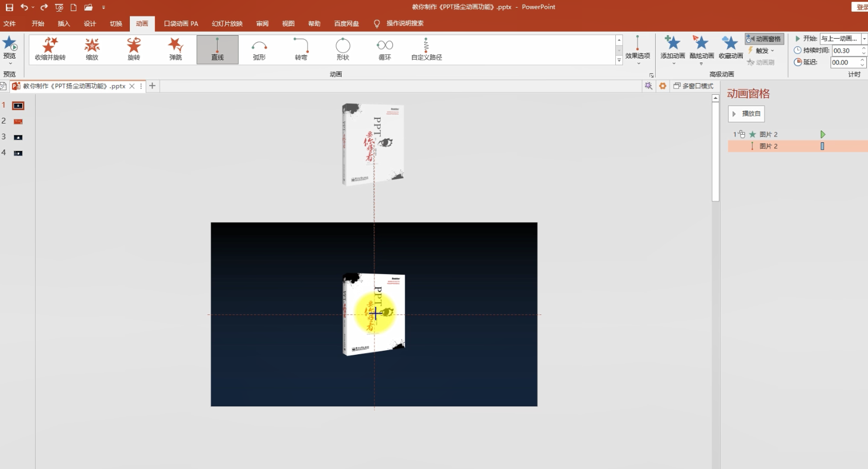Click the Save icon in the quick access toolbar
Viewport: 868px width, 469px height.
coord(9,7)
